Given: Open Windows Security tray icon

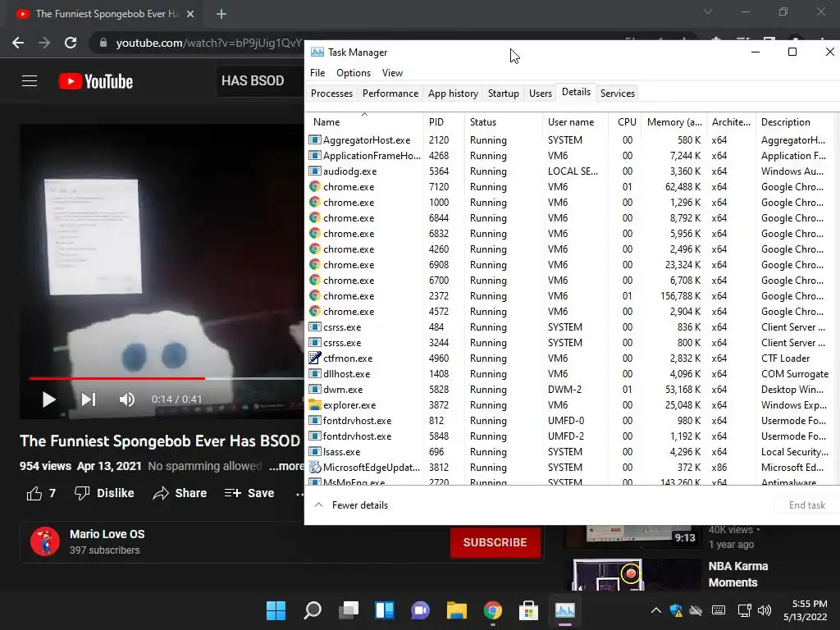Looking at the screenshot, I should click(676, 610).
